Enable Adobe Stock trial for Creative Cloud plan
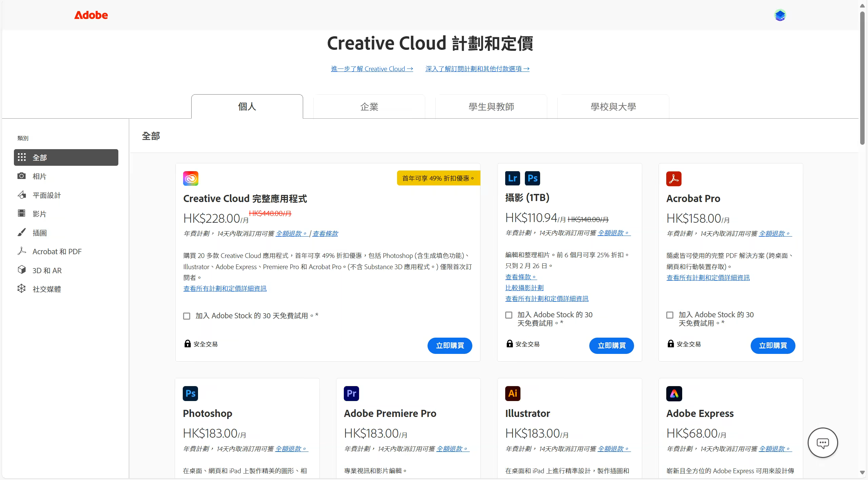The image size is (868, 480). tap(187, 316)
